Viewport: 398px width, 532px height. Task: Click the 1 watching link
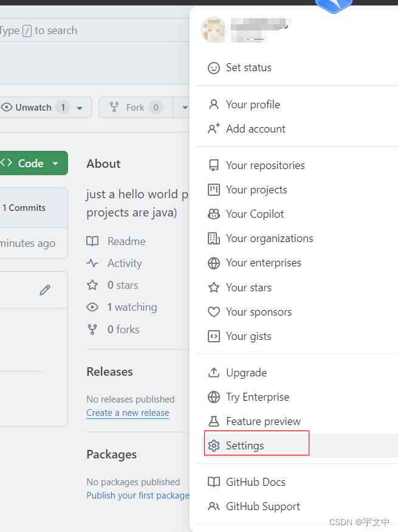[132, 307]
